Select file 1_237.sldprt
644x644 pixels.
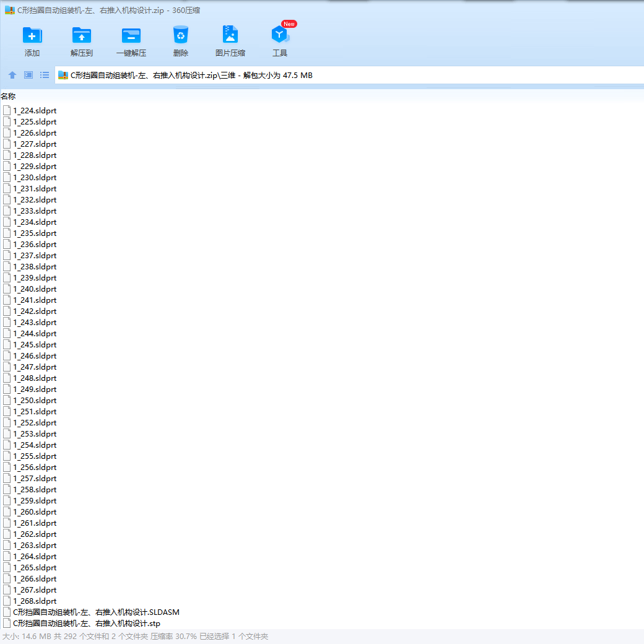coord(35,256)
